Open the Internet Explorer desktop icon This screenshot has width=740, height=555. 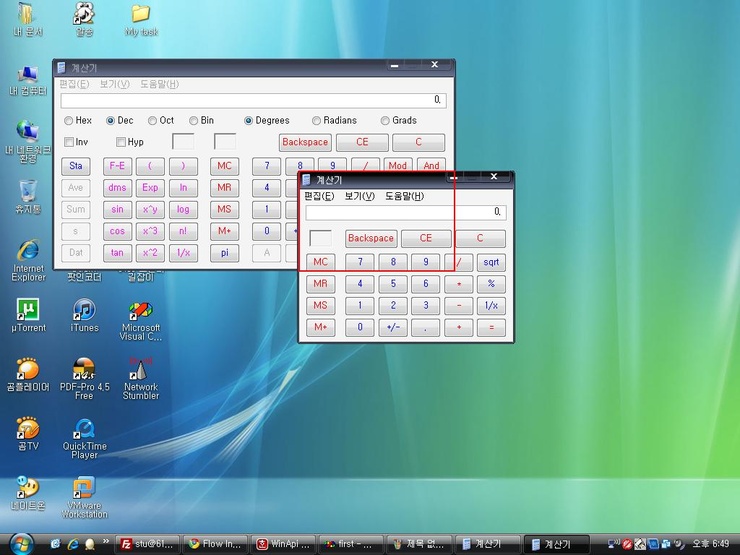tap(28, 252)
